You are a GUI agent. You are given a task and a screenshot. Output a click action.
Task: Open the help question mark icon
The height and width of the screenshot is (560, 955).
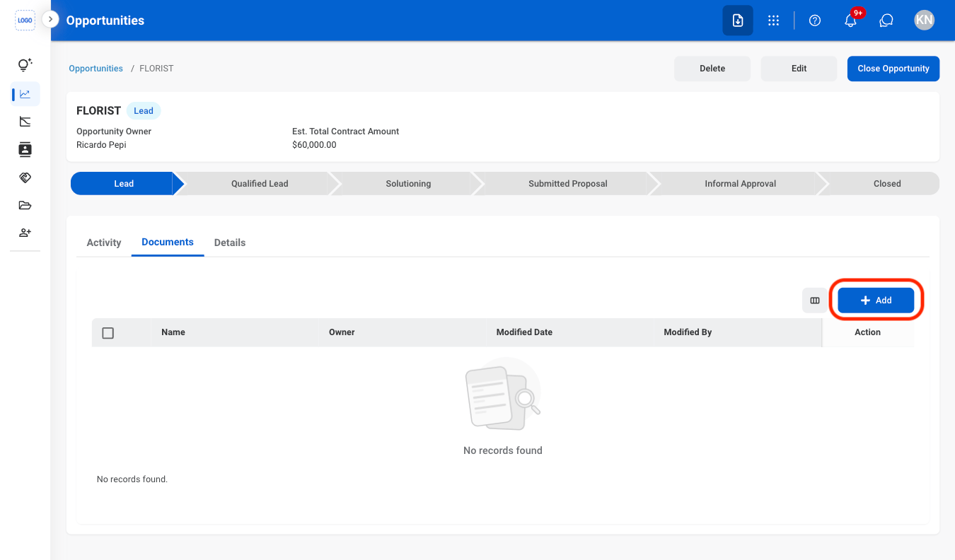pos(815,21)
